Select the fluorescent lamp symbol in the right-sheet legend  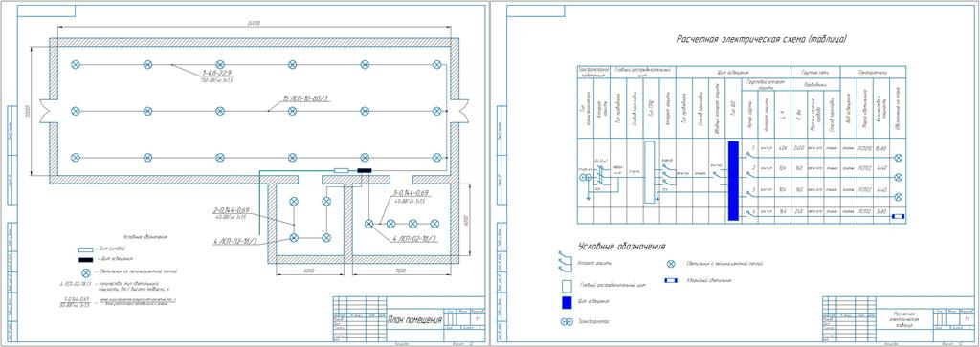pos(671,264)
